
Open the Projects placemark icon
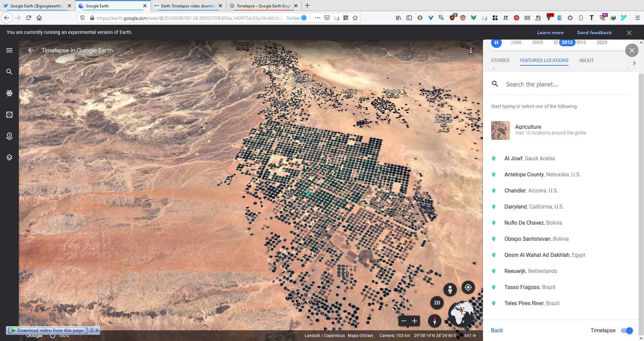point(9,136)
